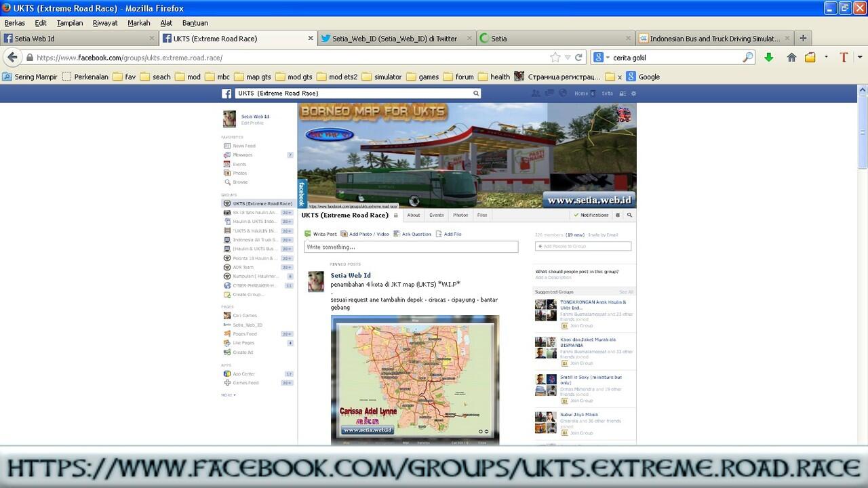Open the Bantuan menu
This screenshot has width=868, height=488.
(195, 23)
